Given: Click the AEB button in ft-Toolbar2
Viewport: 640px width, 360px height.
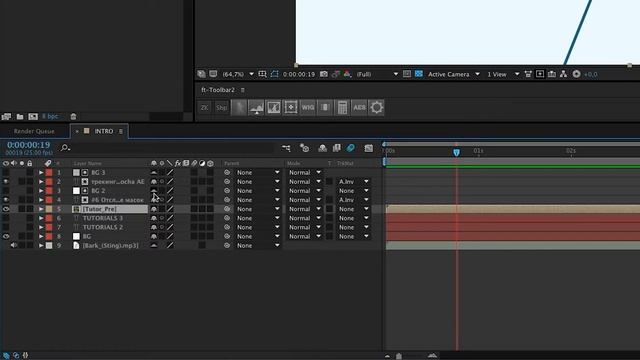Looking at the screenshot, I should [x=359, y=107].
